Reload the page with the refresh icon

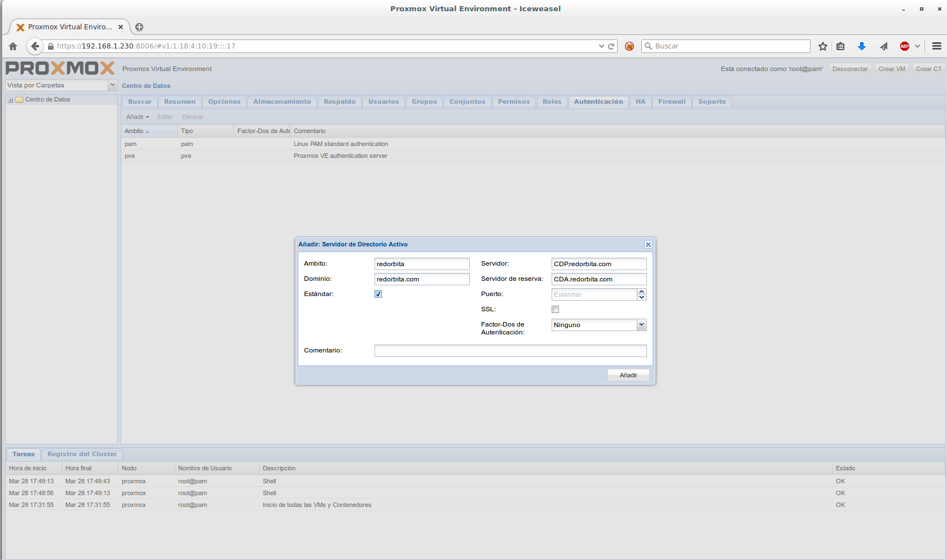[611, 46]
